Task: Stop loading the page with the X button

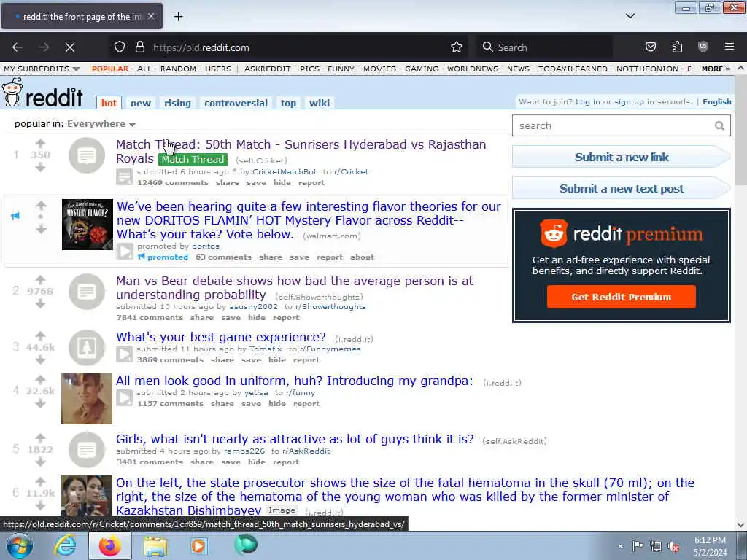Action: pos(69,47)
